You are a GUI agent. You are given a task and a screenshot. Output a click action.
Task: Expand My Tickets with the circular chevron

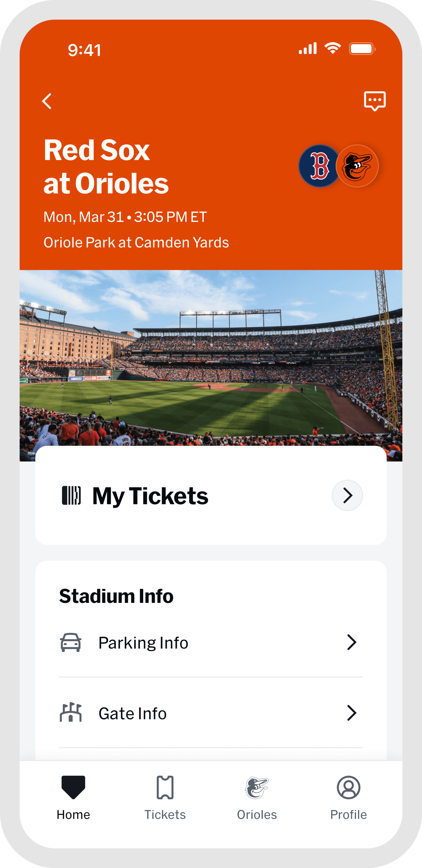(x=347, y=495)
